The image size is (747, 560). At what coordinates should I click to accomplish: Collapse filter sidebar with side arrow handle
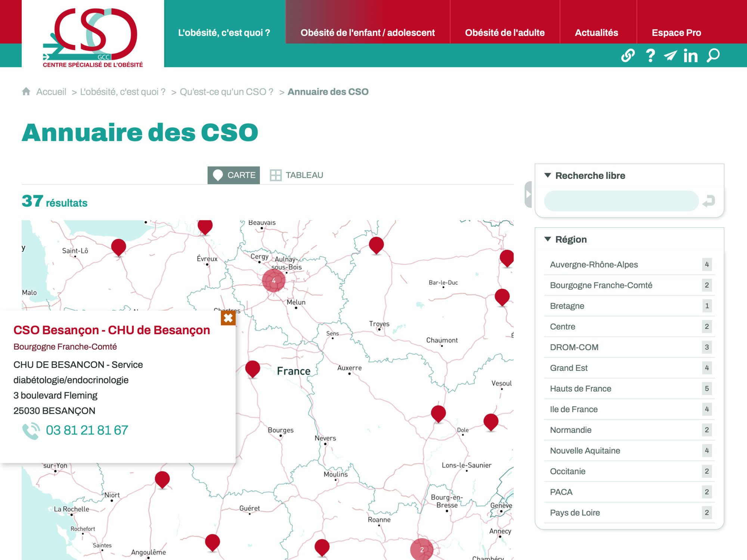(x=528, y=194)
